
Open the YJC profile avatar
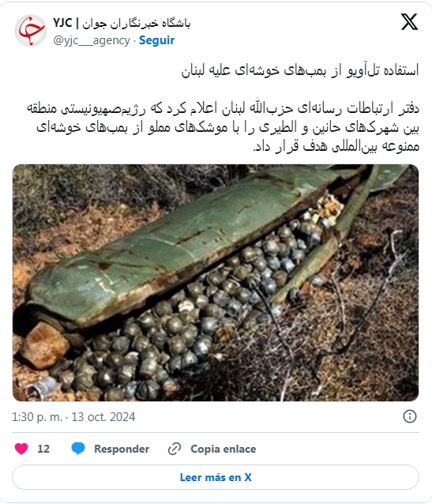point(31,31)
